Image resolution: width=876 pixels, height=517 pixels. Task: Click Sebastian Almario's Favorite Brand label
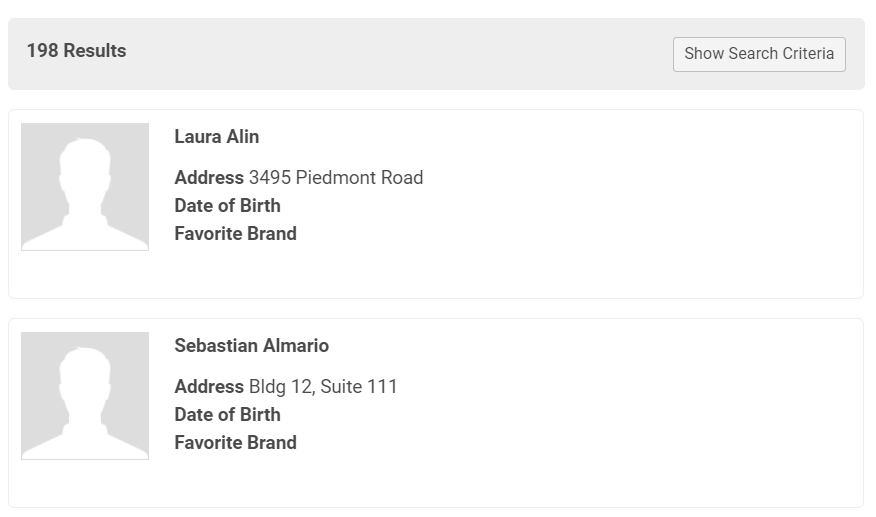pos(235,443)
